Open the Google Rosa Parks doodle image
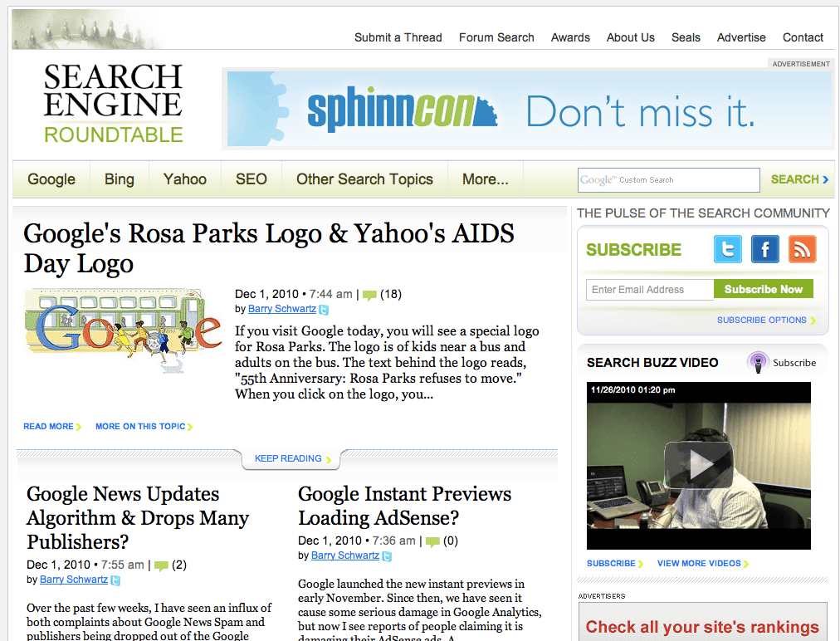 click(123, 330)
